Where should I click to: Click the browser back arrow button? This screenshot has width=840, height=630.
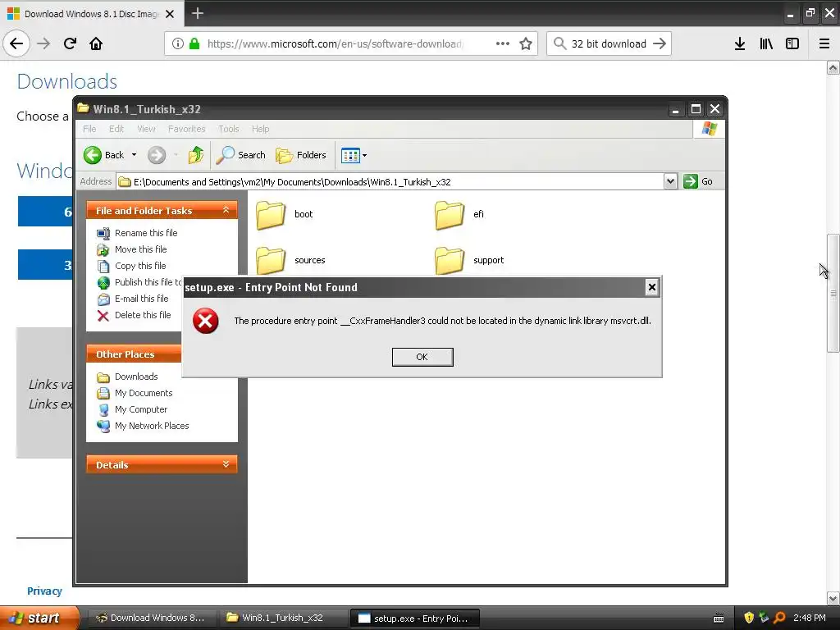click(16, 43)
